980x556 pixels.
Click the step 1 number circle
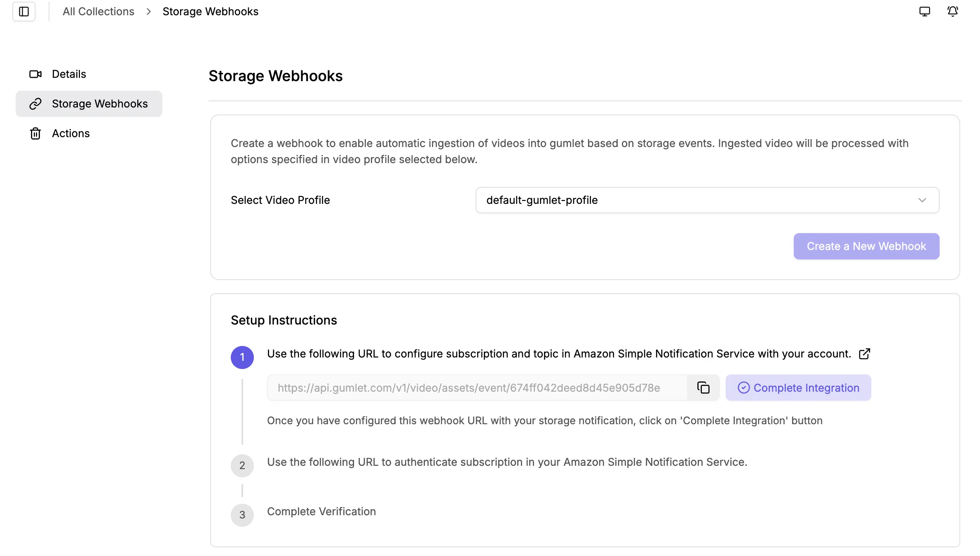[242, 357]
